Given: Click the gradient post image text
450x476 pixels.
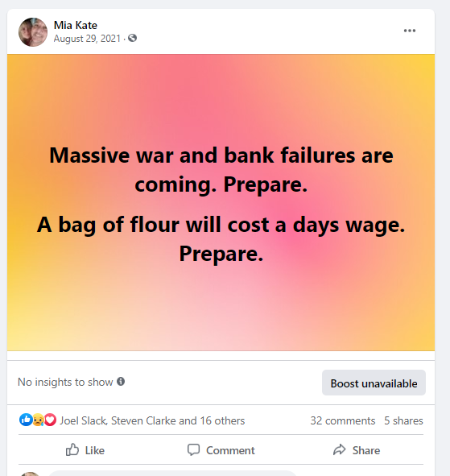Looking at the screenshot, I should pyautogui.click(x=221, y=204).
